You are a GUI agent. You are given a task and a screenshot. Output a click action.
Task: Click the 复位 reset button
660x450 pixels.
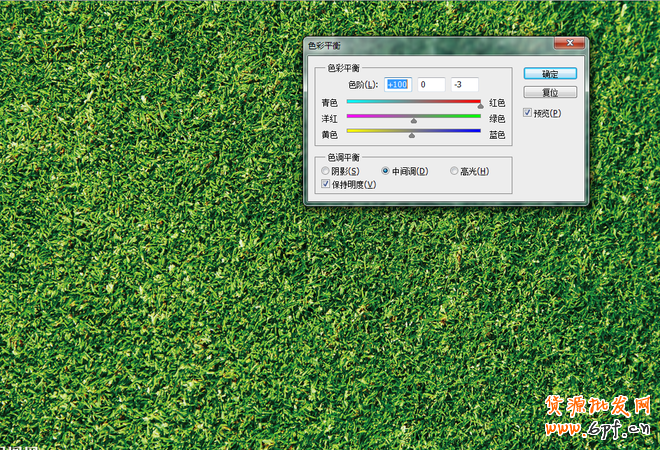(550, 92)
